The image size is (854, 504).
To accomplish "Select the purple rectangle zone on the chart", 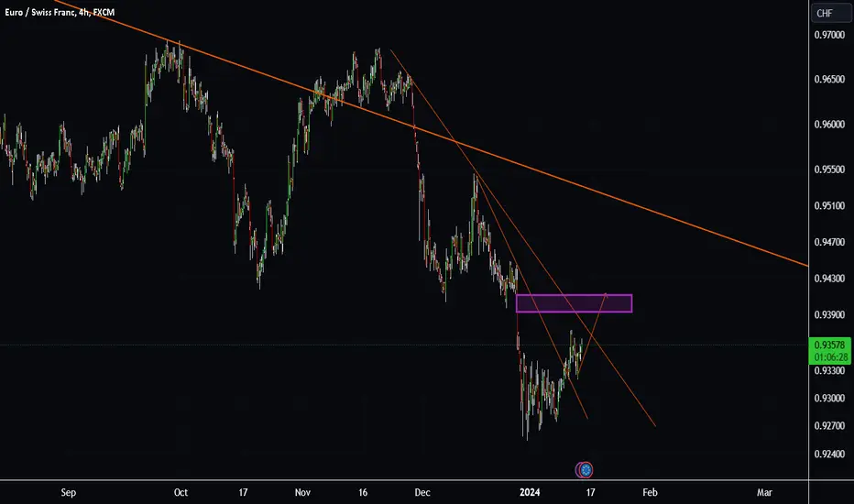I will (x=574, y=303).
